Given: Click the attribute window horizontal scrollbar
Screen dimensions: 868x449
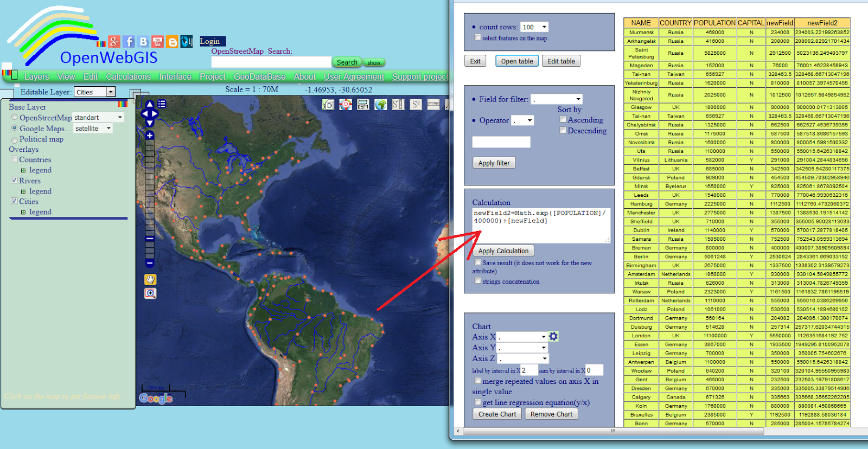Looking at the screenshot, I should tap(613, 431).
